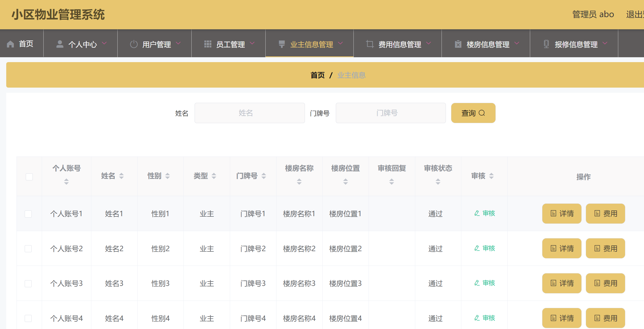Check the row checkbox for 个人账号2
Viewport: 644px width, 329px height.
[28, 248]
